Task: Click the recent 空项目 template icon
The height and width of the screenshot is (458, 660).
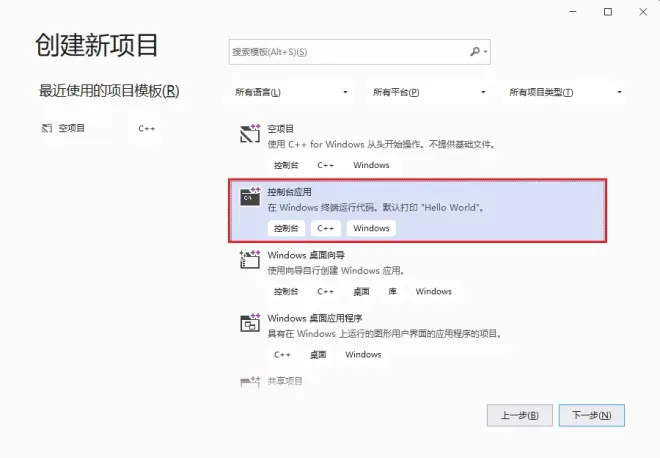Action: [x=47, y=128]
